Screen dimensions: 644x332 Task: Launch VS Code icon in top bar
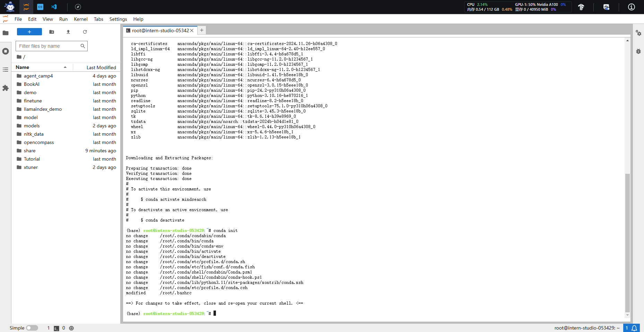[54, 7]
